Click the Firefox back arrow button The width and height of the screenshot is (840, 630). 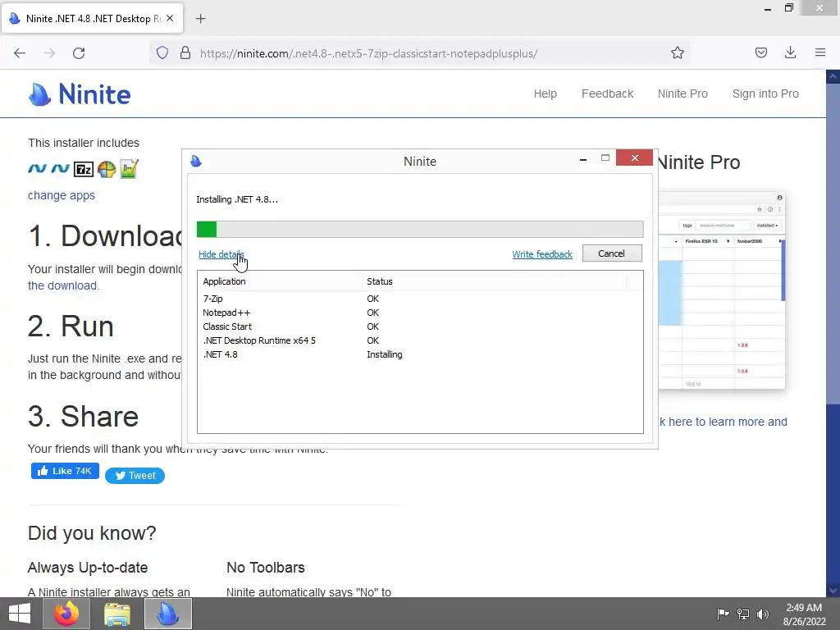click(20, 53)
